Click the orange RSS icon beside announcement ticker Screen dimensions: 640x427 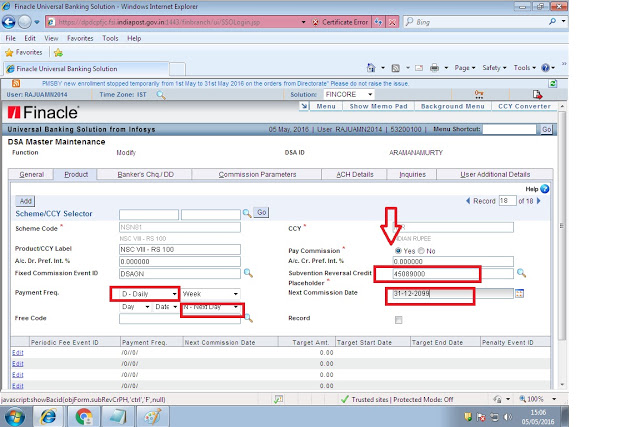click(16, 83)
